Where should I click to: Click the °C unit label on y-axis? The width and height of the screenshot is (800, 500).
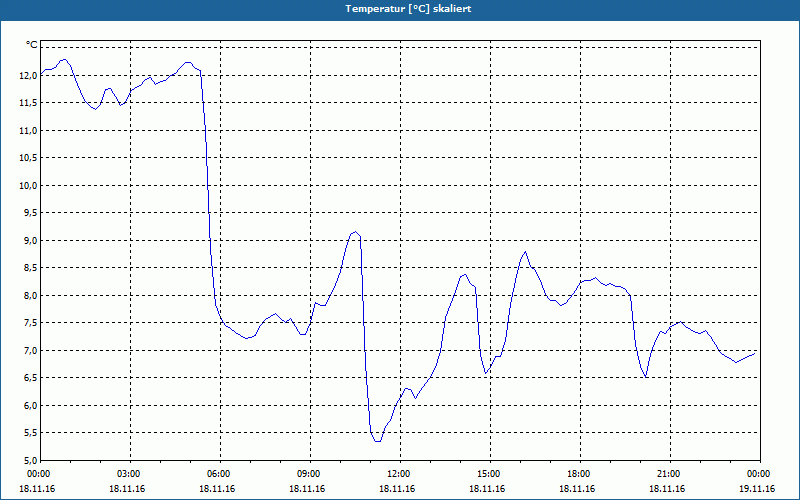[32, 45]
